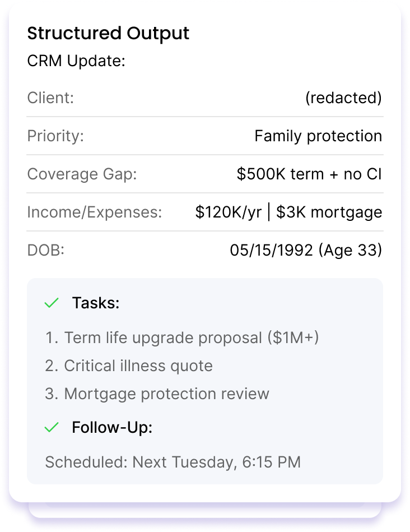
Task: Click the Coverage Gap field label
Action: 82,174
